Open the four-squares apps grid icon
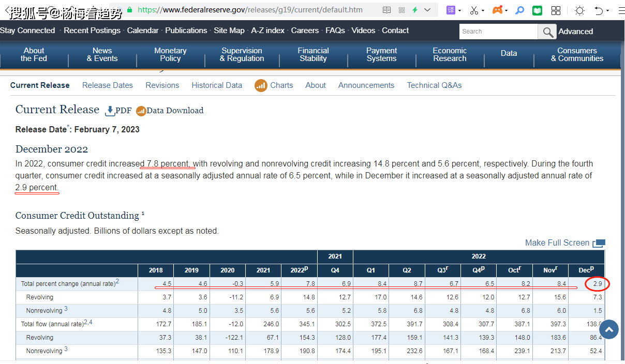This screenshot has width=625, height=364. tap(556, 10)
